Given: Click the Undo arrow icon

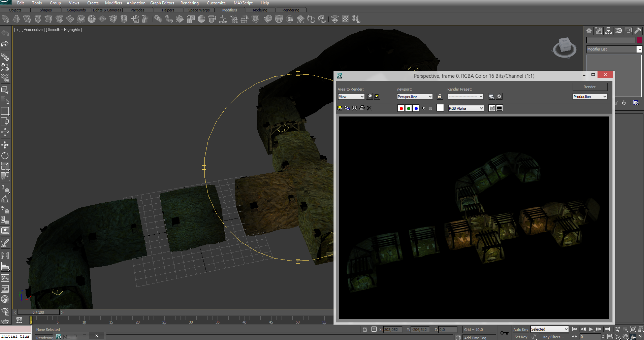Looking at the screenshot, I should pos(5,33).
